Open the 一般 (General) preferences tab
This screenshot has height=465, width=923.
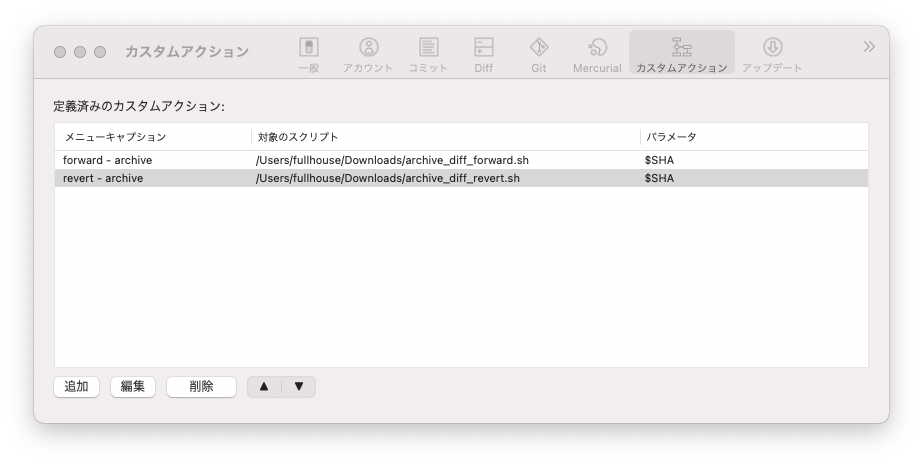308,55
